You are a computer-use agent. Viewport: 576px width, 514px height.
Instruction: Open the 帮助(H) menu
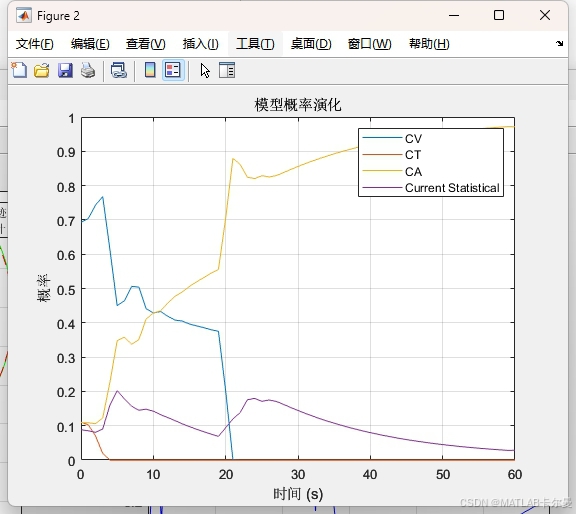(x=429, y=44)
